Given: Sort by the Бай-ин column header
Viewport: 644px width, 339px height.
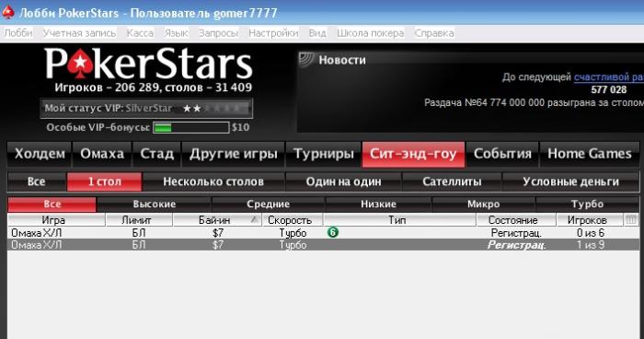Looking at the screenshot, I should click(x=217, y=220).
